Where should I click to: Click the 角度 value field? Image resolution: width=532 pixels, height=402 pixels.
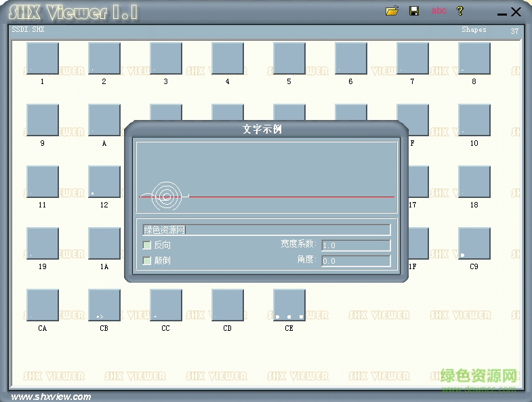[x=355, y=261]
